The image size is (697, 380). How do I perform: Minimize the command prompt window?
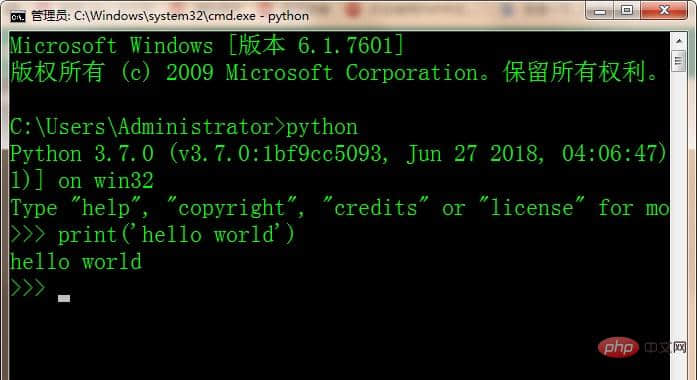(x=600, y=10)
